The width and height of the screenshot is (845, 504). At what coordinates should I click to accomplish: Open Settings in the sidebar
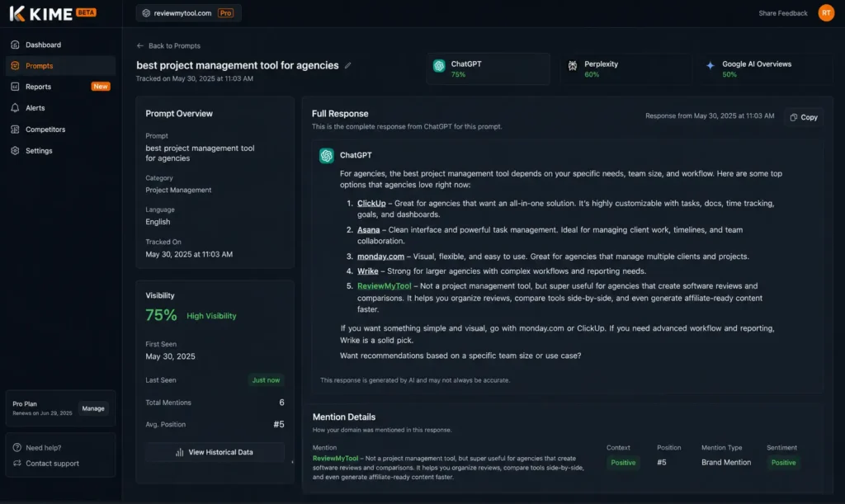click(x=60, y=151)
